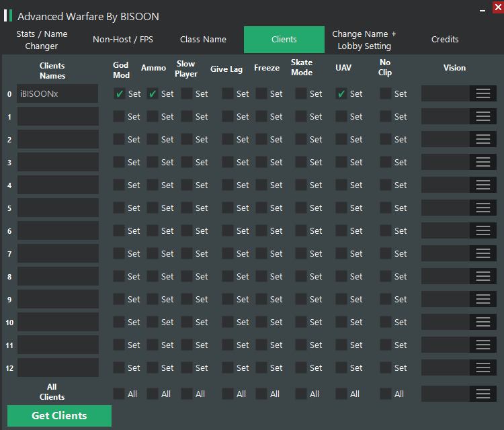Enable No Clip for client 0
504x430 pixels.
click(386, 94)
